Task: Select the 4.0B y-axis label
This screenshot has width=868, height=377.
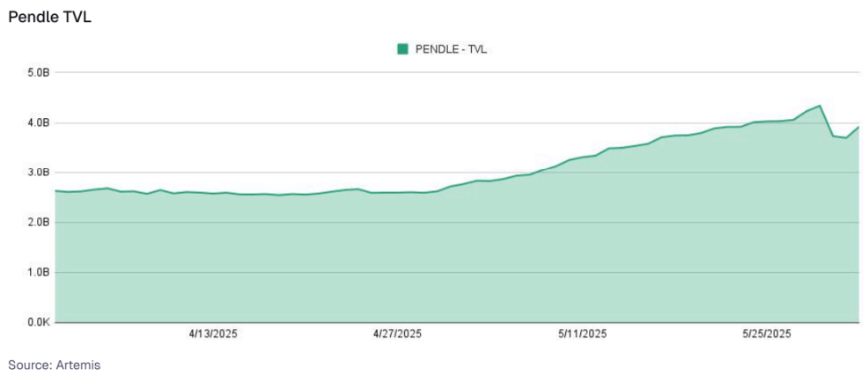Action: (38, 122)
